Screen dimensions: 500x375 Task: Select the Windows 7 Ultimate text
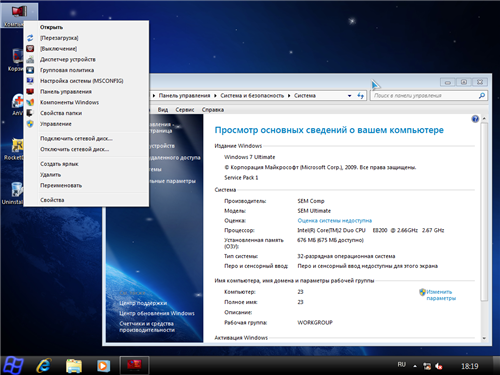[250, 157]
